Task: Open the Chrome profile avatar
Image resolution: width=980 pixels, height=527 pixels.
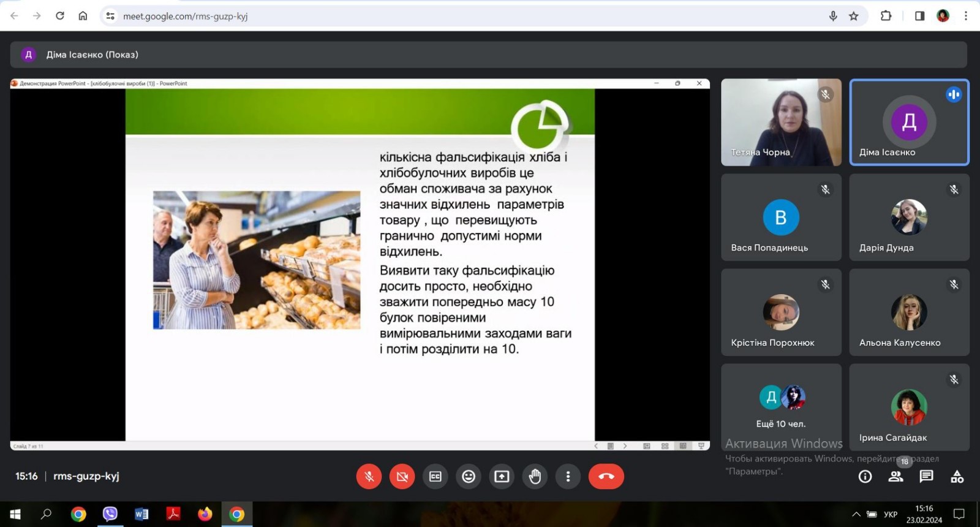Action: (x=943, y=16)
